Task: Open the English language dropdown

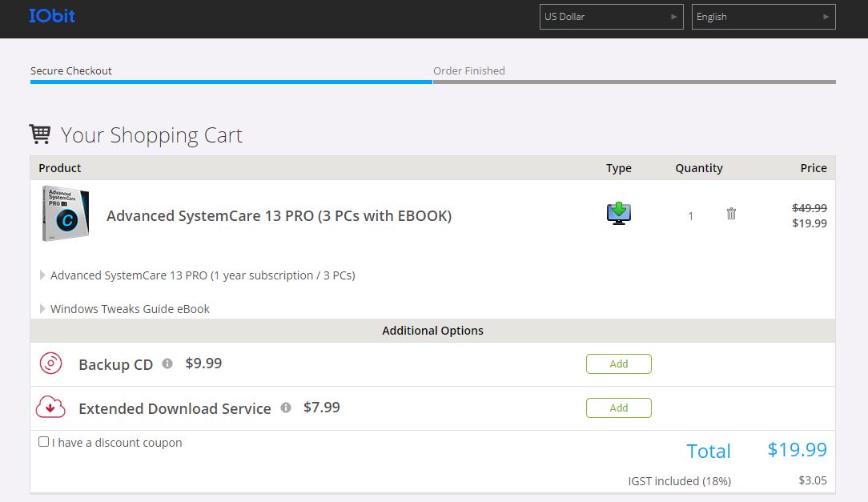Action: pos(763,17)
